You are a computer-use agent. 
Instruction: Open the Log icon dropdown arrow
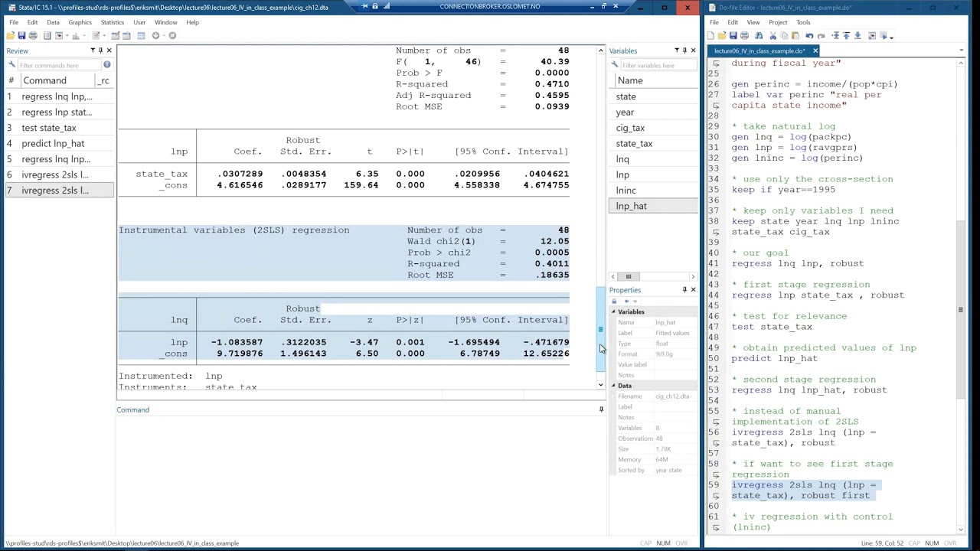(67, 35)
